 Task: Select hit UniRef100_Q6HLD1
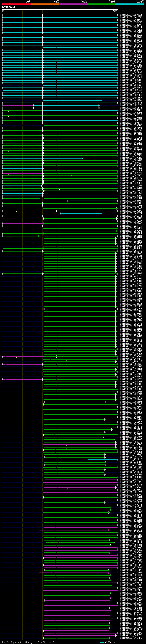131,278
